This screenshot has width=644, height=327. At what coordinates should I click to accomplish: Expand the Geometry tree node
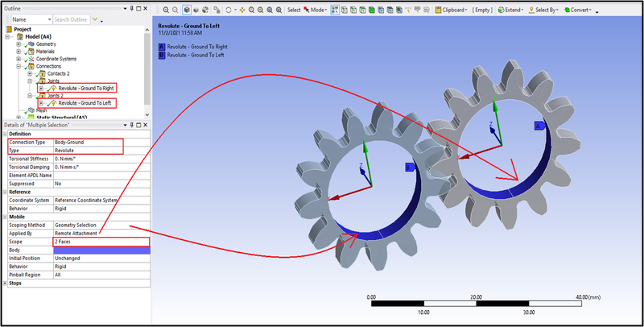[x=19, y=44]
